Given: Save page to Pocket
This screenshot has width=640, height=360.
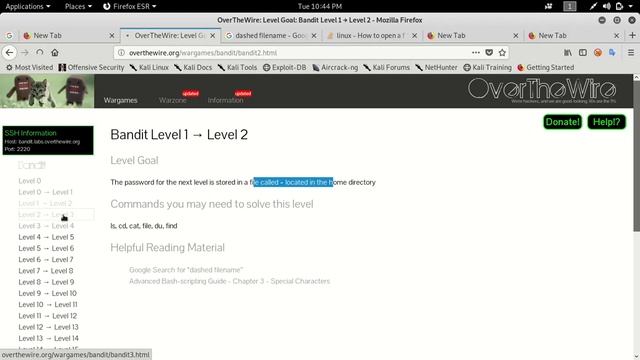Looking at the screenshot, I should [x=489, y=53].
